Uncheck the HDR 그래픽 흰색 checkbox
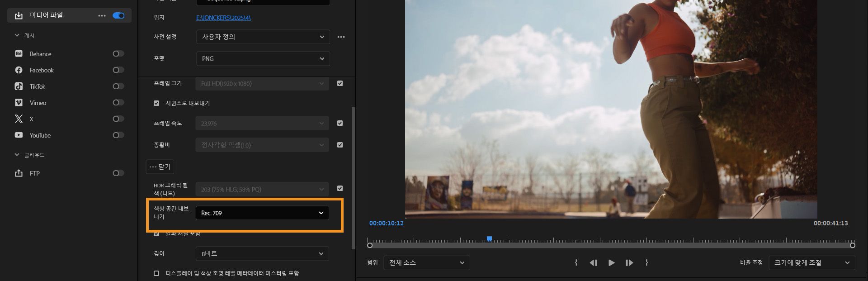The image size is (868, 281). [x=340, y=188]
